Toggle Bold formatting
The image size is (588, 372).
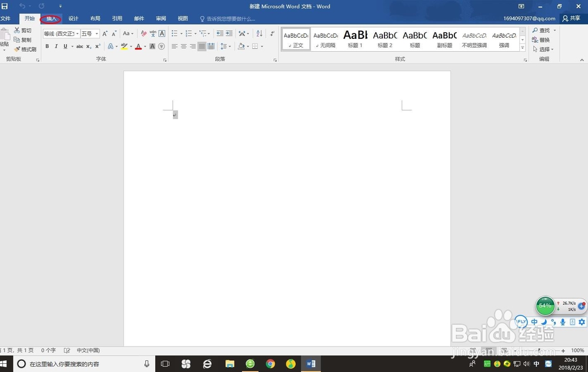tap(47, 46)
